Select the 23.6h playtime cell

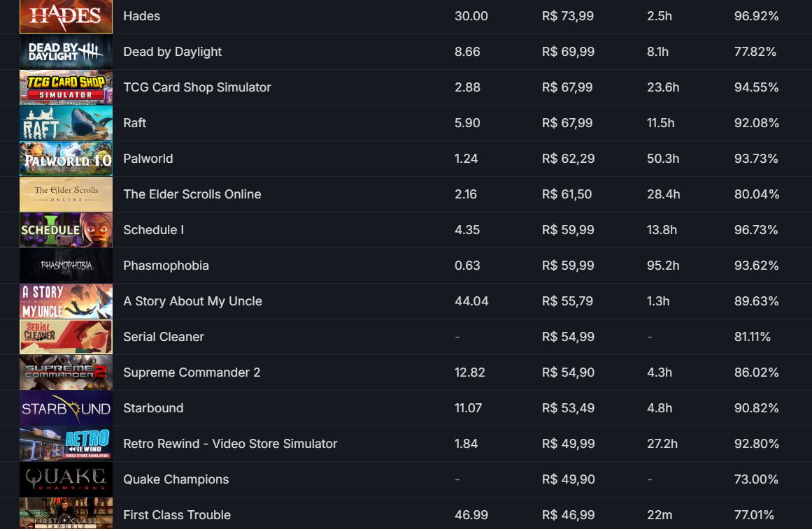[x=663, y=87]
